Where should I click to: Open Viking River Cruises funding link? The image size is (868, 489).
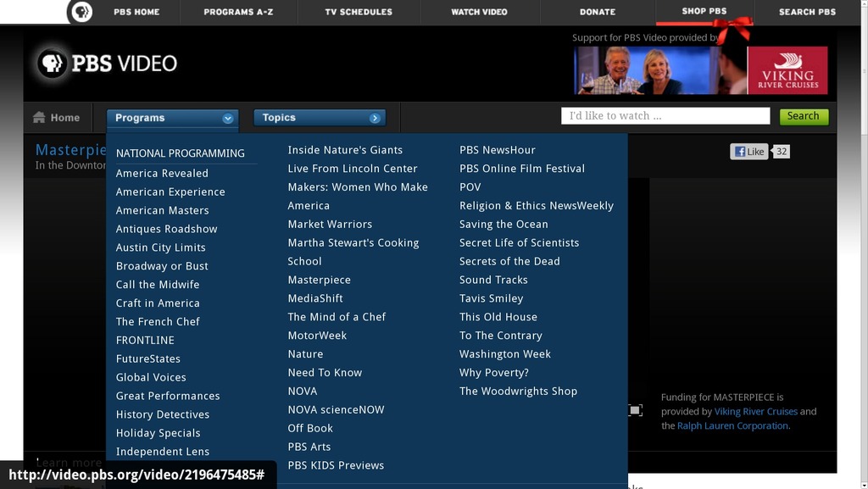755,411
